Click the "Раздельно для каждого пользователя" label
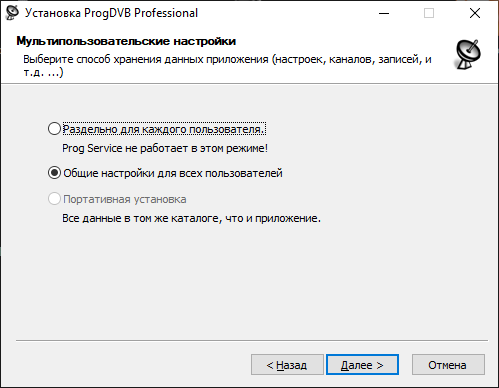The image size is (499, 388). 164,129
